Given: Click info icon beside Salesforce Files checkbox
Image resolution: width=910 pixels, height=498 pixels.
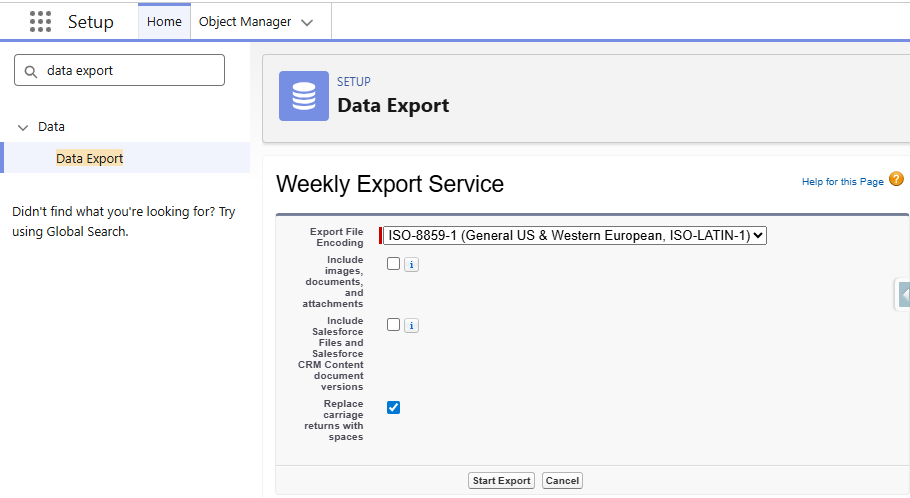Looking at the screenshot, I should 411,326.
